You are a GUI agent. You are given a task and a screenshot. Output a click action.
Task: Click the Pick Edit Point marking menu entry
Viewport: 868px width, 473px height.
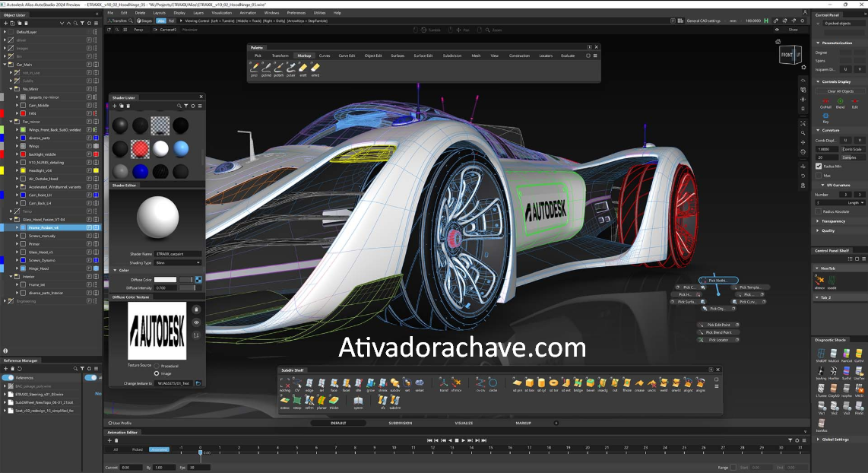coord(718,325)
